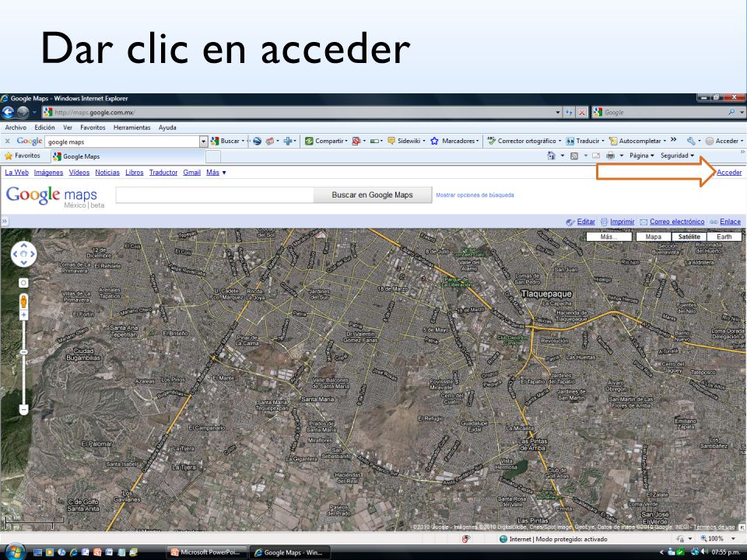Click the Enlace link
The width and height of the screenshot is (747, 560).
point(730,222)
